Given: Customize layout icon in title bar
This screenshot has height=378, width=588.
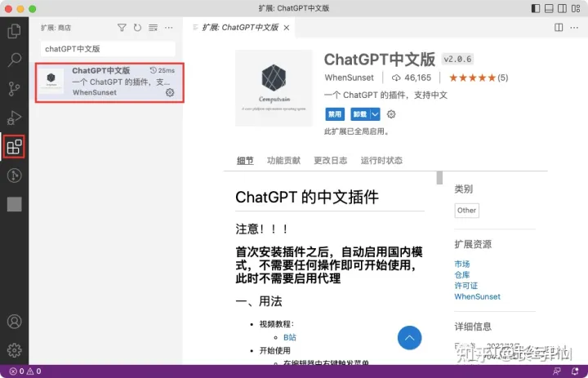Looking at the screenshot, I should pos(576,8).
